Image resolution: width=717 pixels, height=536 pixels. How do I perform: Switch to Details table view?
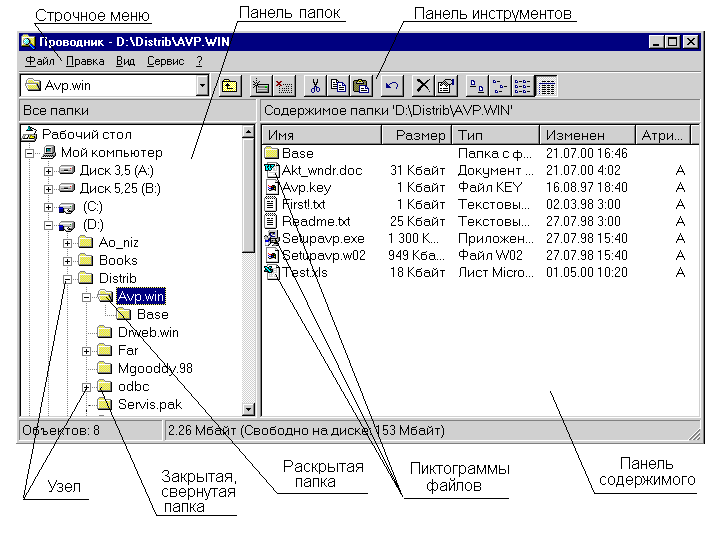(x=546, y=86)
